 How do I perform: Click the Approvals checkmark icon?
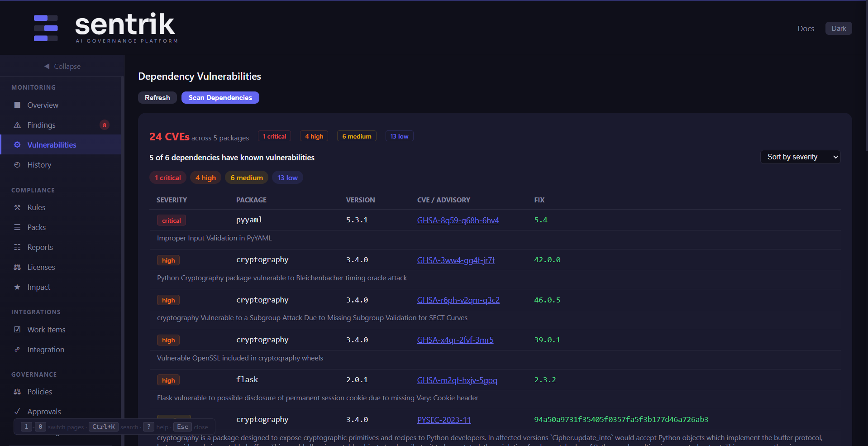click(17, 412)
